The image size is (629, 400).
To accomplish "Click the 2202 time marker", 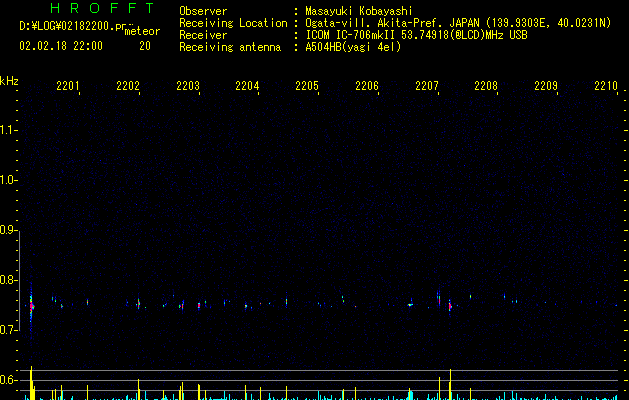I will [x=128, y=85].
